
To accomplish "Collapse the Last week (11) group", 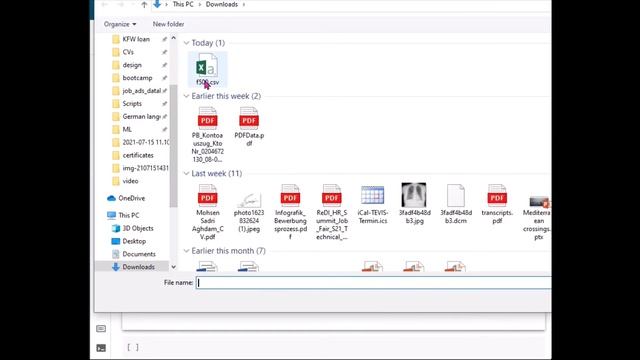I will tap(187, 173).
